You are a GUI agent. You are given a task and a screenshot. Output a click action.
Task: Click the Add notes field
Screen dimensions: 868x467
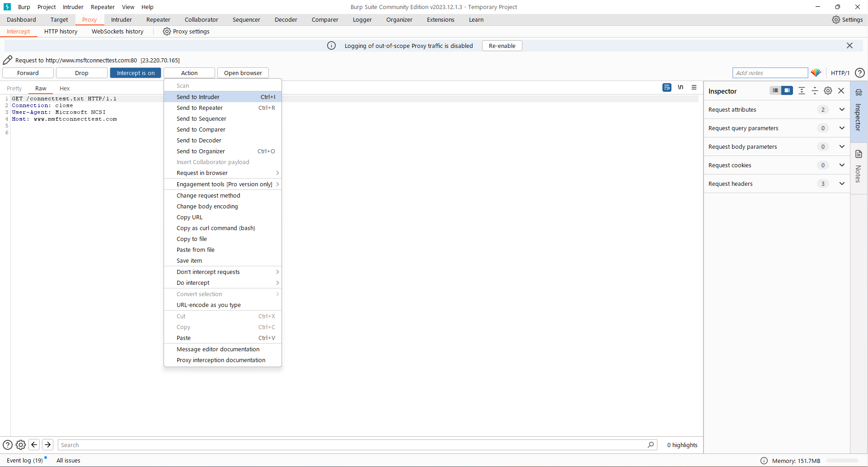tap(770, 73)
